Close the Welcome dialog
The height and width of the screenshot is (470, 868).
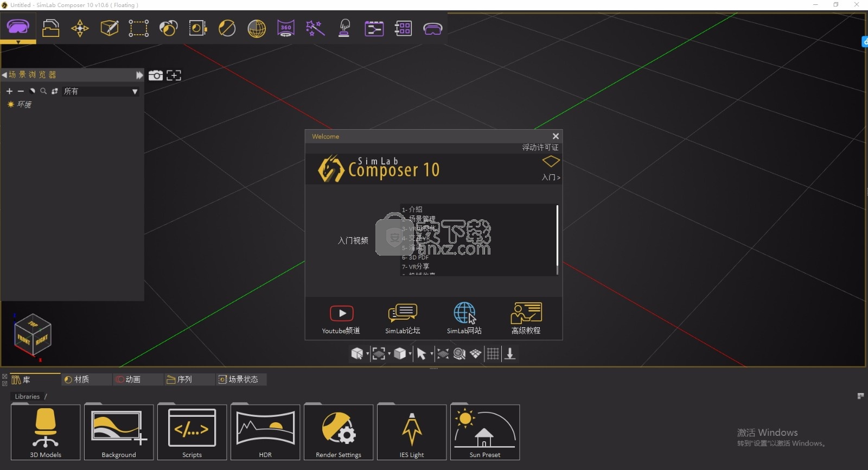coord(556,136)
